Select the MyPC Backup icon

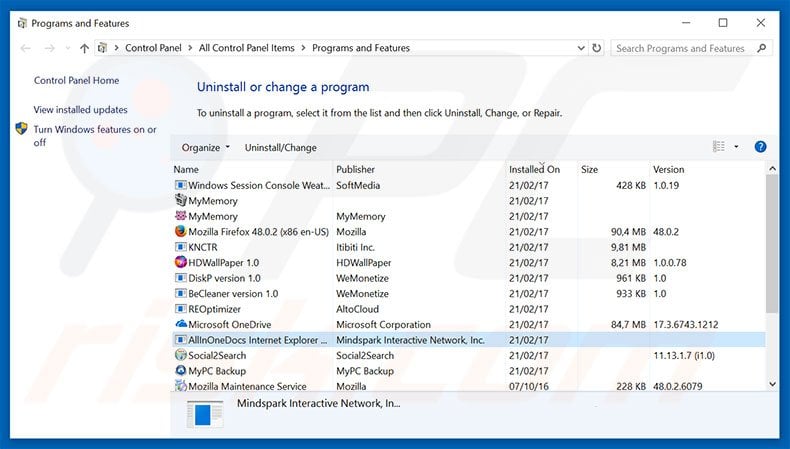click(180, 370)
